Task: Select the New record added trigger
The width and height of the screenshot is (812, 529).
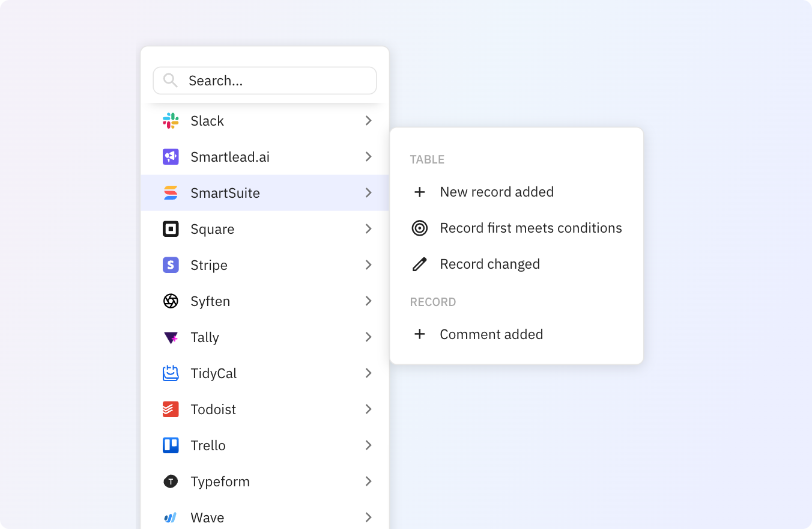Action: click(517, 192)
